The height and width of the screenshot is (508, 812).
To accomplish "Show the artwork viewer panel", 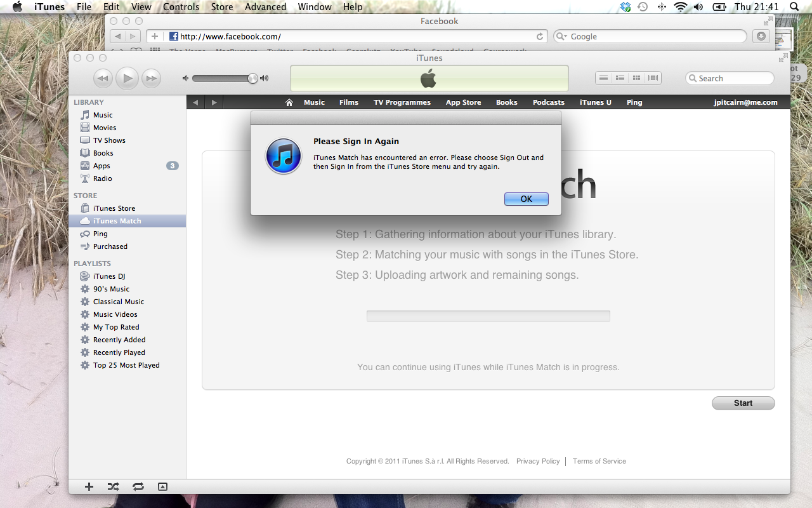I will click(x=162, y=486).
